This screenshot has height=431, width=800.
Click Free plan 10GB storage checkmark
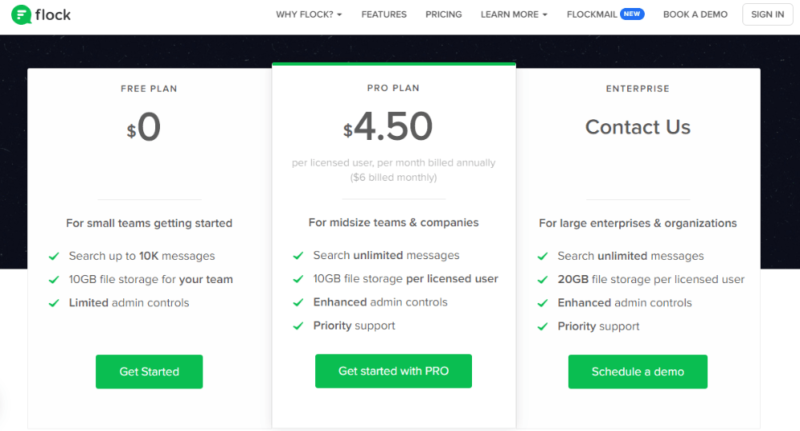coord(52,279)
